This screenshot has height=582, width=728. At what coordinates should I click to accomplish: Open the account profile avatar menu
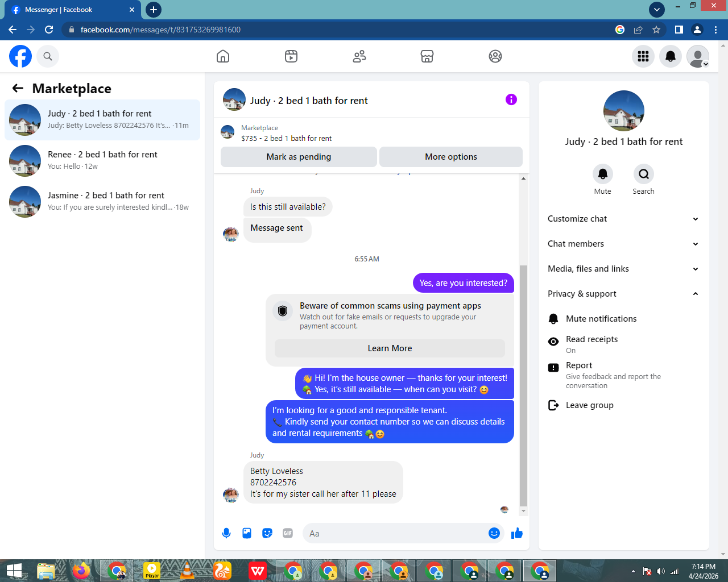(698, 56)
